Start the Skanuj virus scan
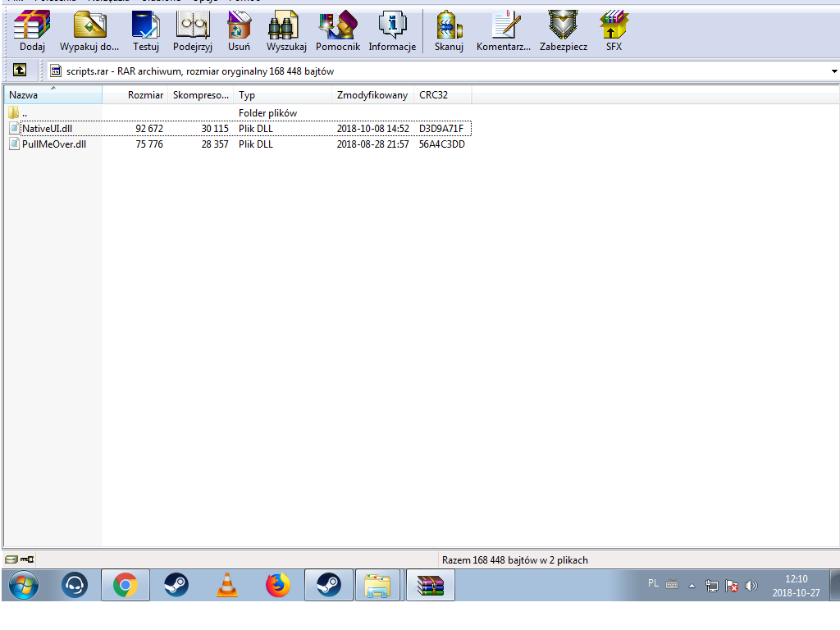 point(449,31)
